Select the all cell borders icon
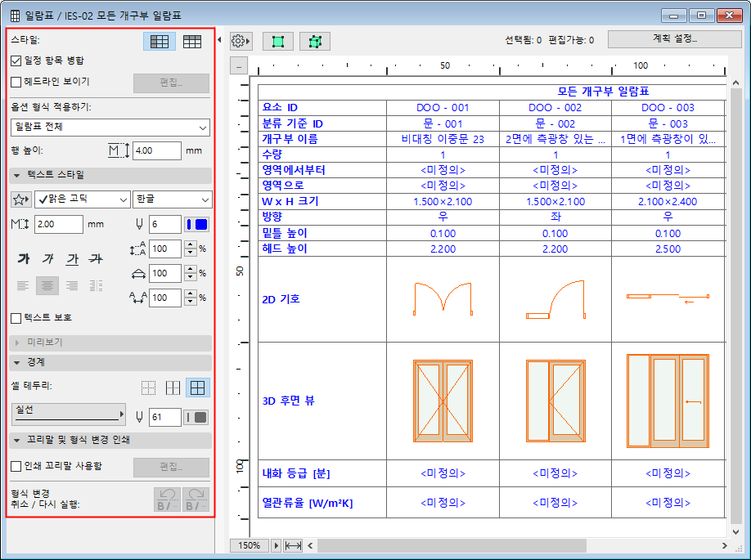 click(197, 388)
